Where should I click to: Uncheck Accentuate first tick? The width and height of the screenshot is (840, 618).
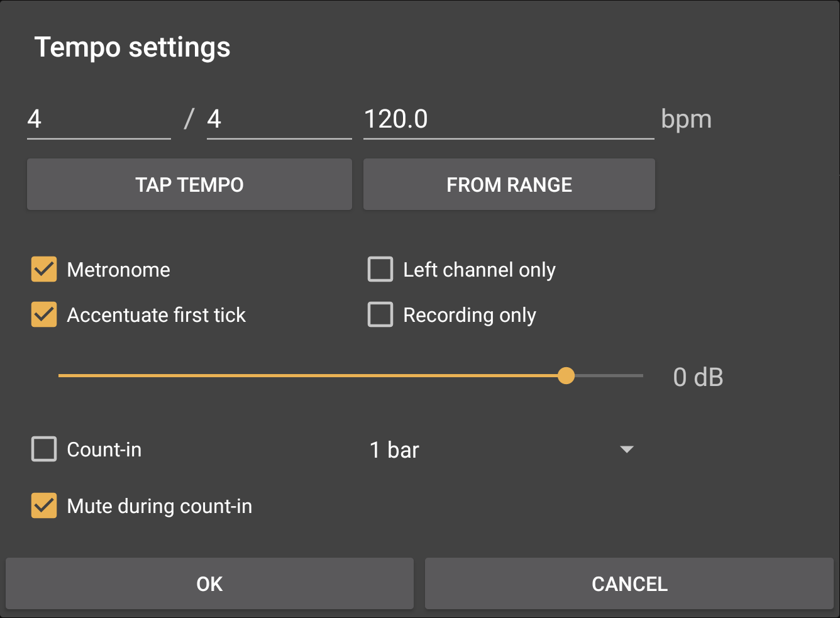44,315
